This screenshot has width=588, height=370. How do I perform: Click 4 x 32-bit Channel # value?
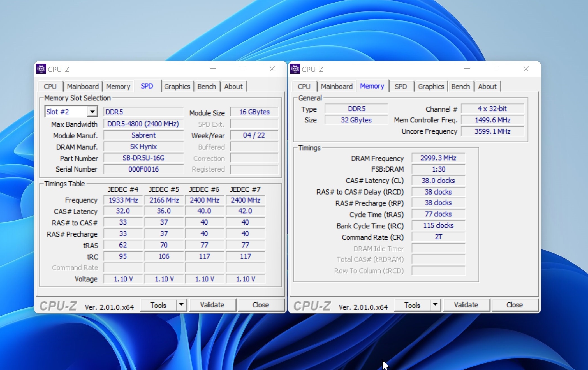(492, 109)
